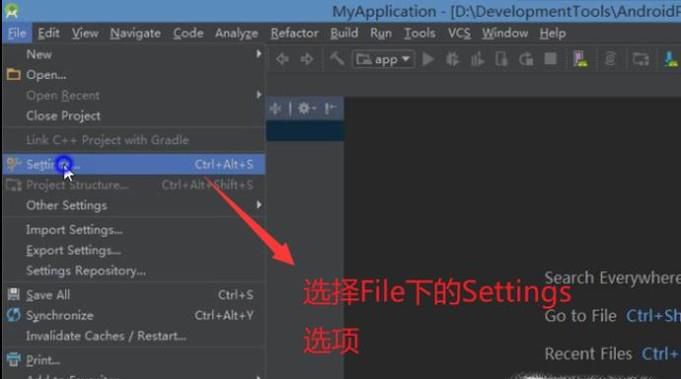Select Import Settings... entry
Screen dimensions: 681x379
[134, 230]
